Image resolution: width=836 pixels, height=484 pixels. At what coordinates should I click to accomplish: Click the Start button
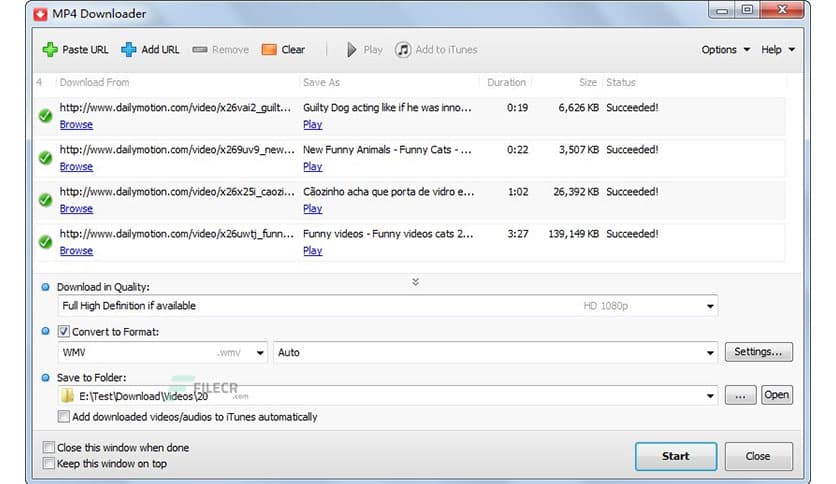click(676, 456)
